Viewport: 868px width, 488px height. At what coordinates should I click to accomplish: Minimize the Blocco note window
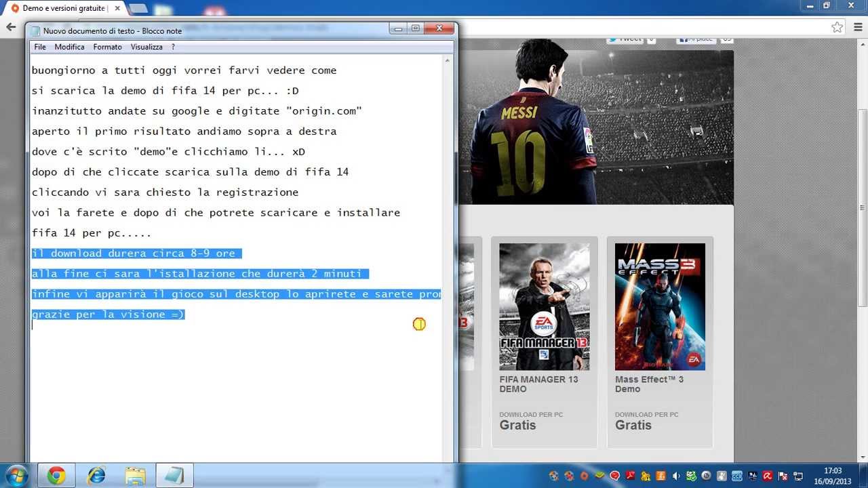[398, 28]
